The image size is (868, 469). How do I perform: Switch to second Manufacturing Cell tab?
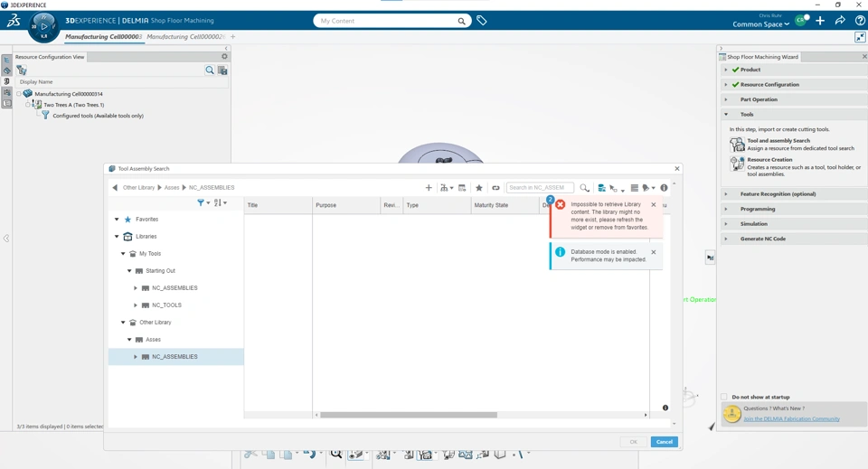point(185,36)
